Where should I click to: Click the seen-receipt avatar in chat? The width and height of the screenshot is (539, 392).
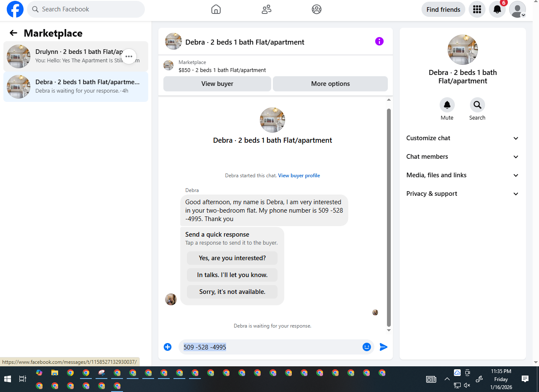[375, 312]
